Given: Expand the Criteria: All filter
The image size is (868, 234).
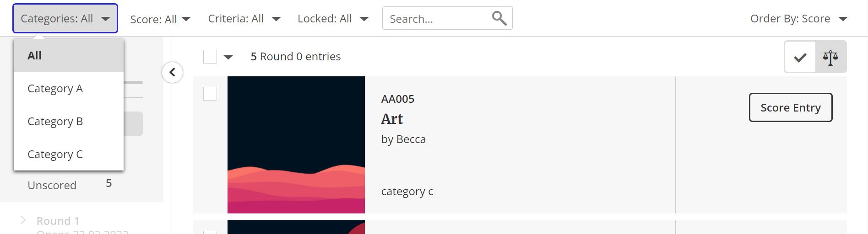Looking at the screenshot, I should tap(244, 19).
